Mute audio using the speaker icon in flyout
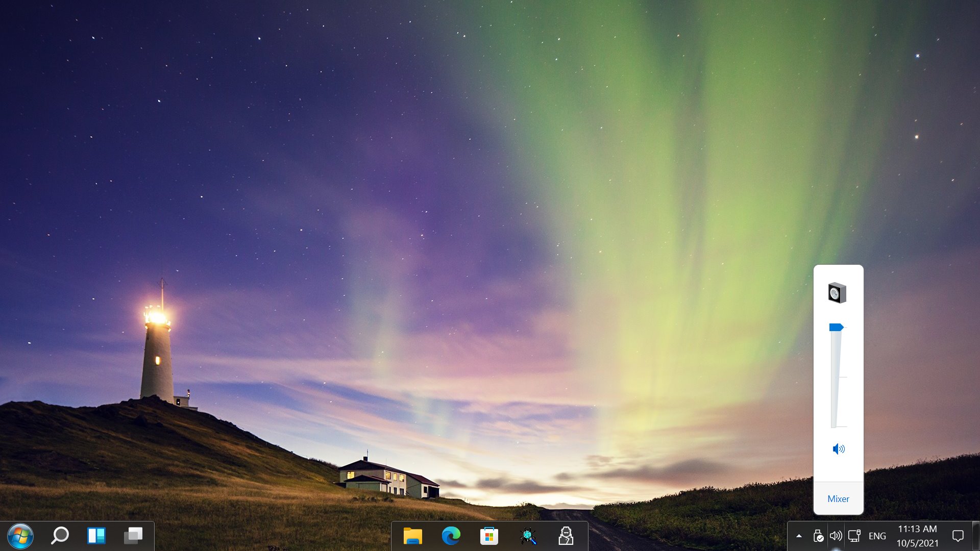The image size is (980, 551). coord(838,449)
